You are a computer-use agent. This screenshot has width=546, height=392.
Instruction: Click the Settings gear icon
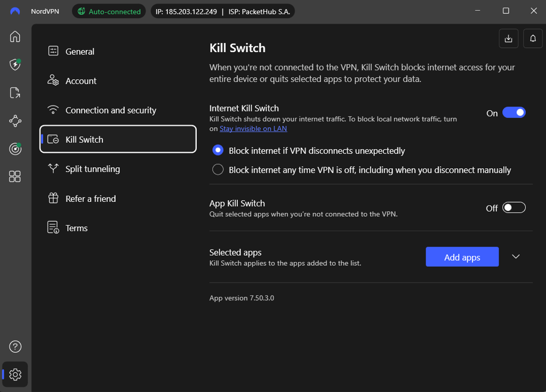tap(15, 374)
